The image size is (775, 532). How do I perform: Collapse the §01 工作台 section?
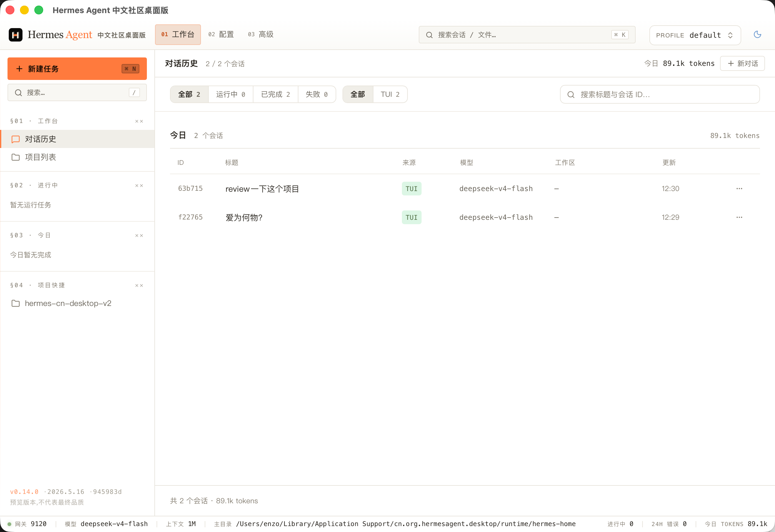click(139, 121)
